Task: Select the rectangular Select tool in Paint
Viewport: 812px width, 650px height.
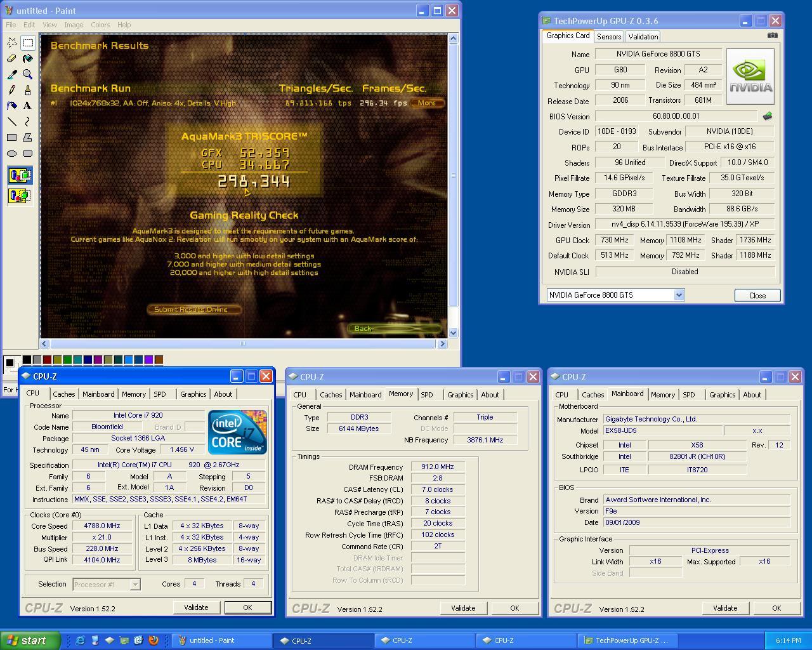Action: (28, 43)
